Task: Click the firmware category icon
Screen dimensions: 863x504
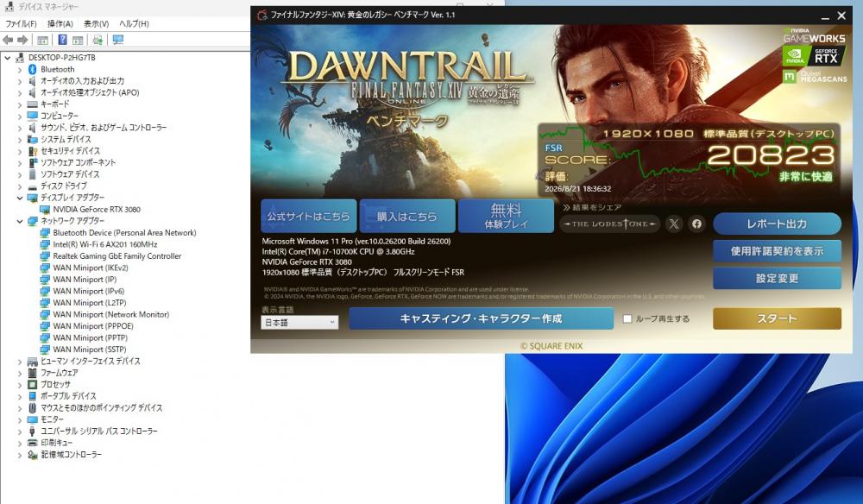Action: coord(32,373)
